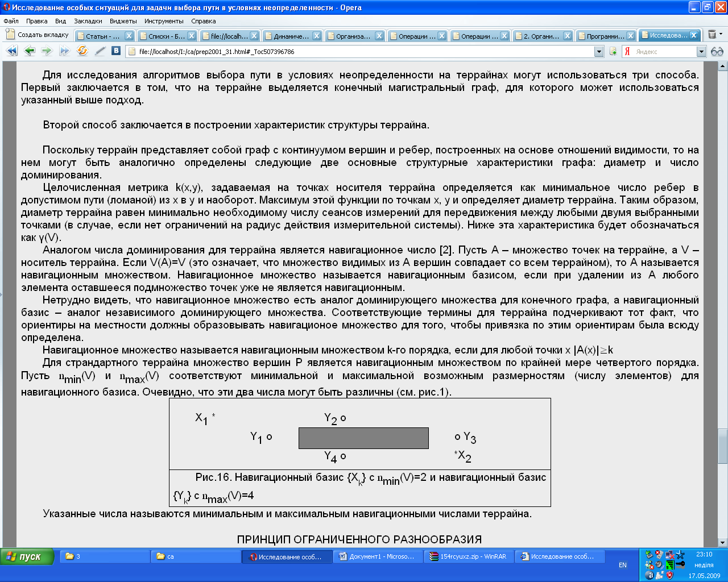Image resolution: width=728 pixels, height=582 pixels.
Task: Click the feed icon next to address bar
Action: [613, 52]
